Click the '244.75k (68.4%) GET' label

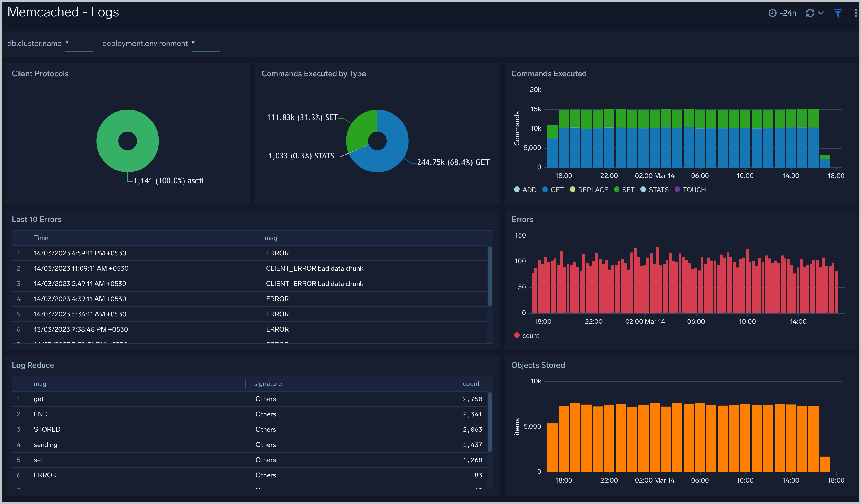pyautogui.click(x=453, y=162)
